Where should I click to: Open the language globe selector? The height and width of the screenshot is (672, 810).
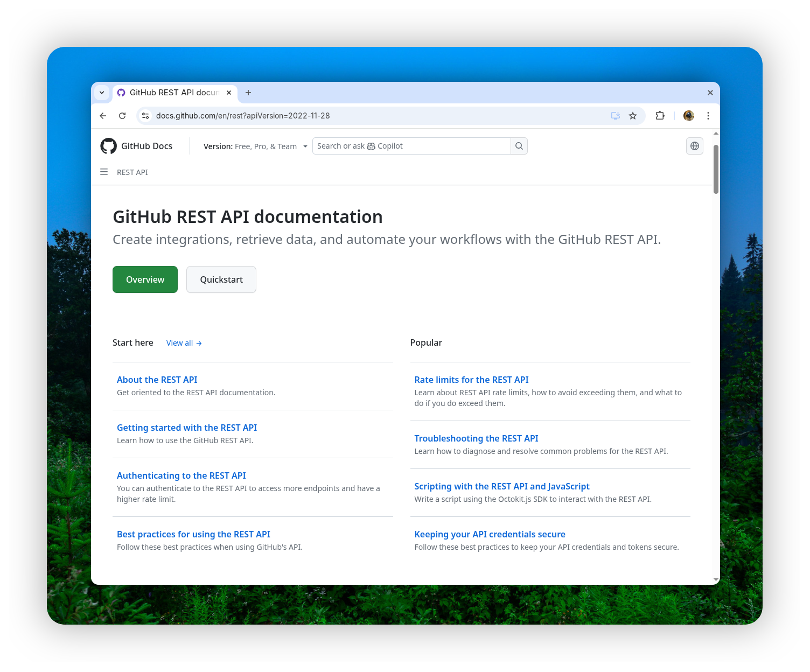pyautogui.click(x=694, y=146)
